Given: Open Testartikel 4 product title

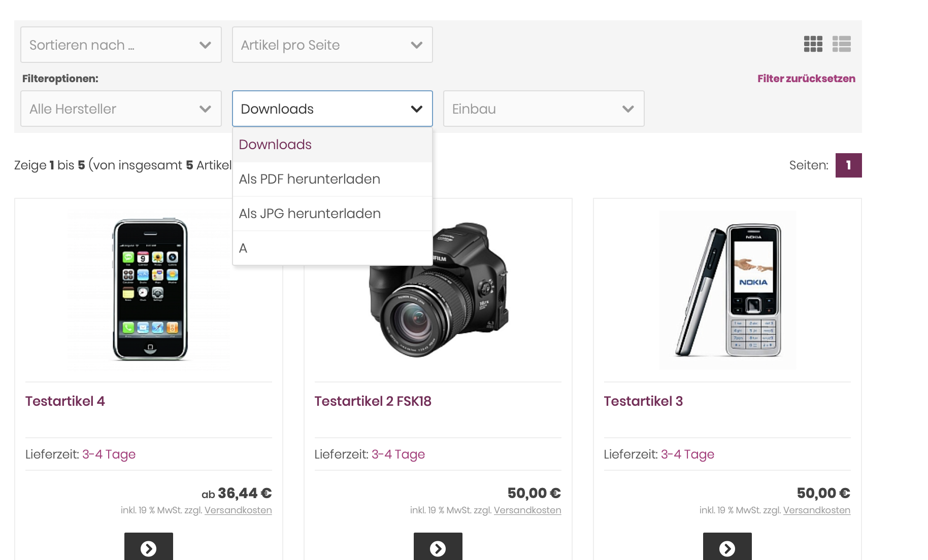Looking at the screenshot, I should tap(65, 401).
